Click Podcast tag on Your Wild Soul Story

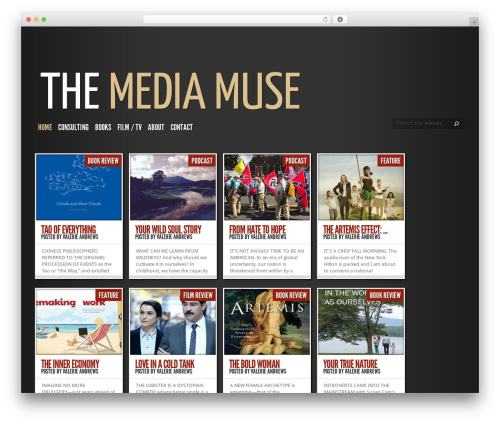pyautogui.click(x=202, y=161)
